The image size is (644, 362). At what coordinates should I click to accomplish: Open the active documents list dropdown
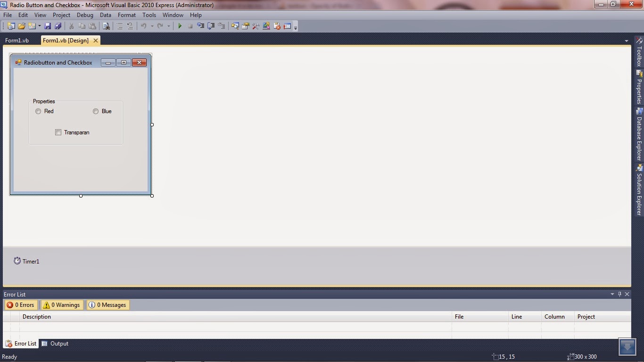[626, 41]
